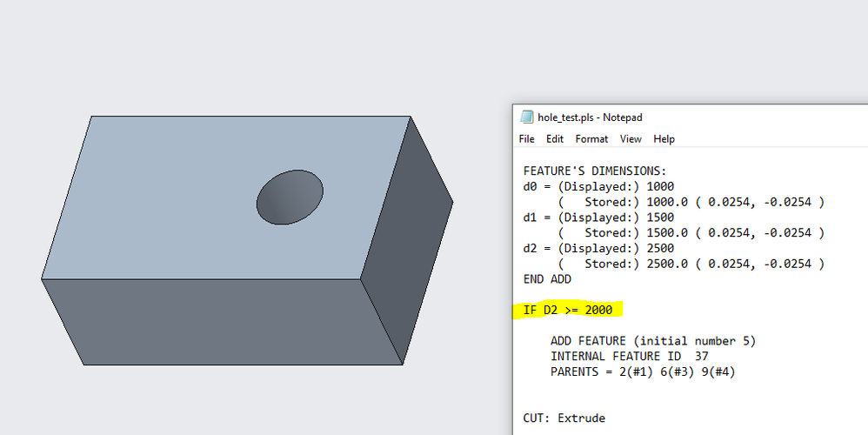
Task: Select the circular hole on the block
Action: (290, 197)
